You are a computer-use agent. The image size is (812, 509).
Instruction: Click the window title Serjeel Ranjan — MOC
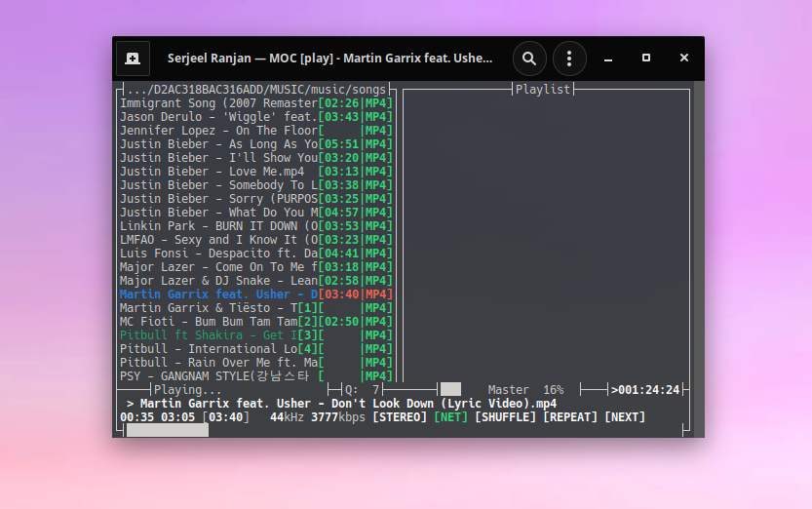329,58
